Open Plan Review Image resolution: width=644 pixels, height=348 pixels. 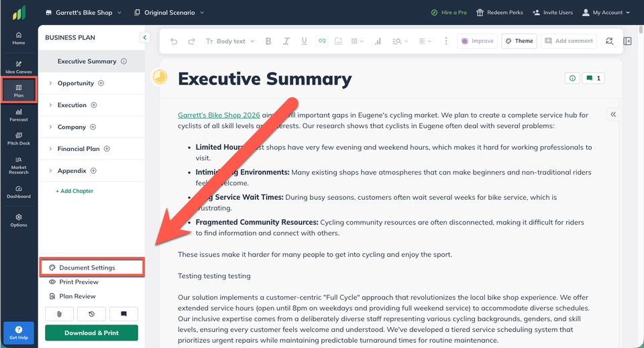pos(72,296)
